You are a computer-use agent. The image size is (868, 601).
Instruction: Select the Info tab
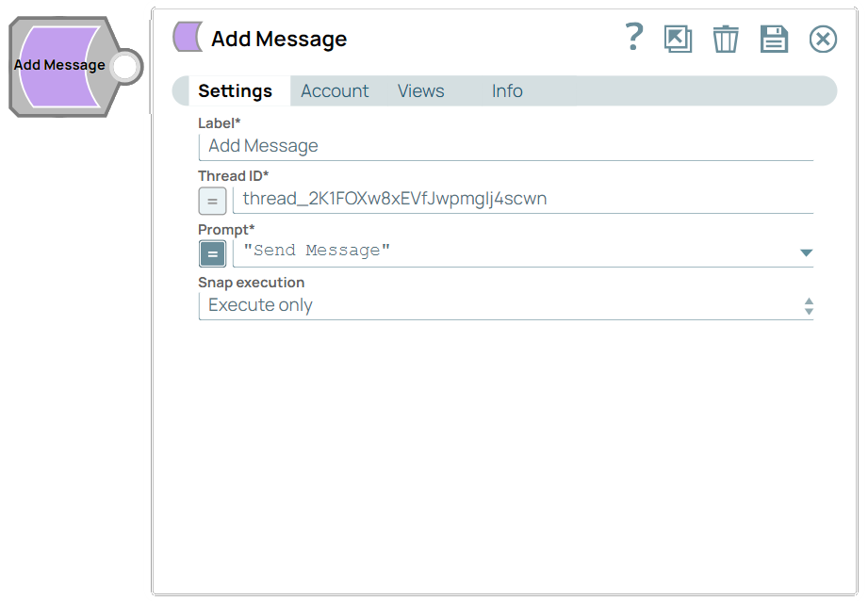pos(506,90)
